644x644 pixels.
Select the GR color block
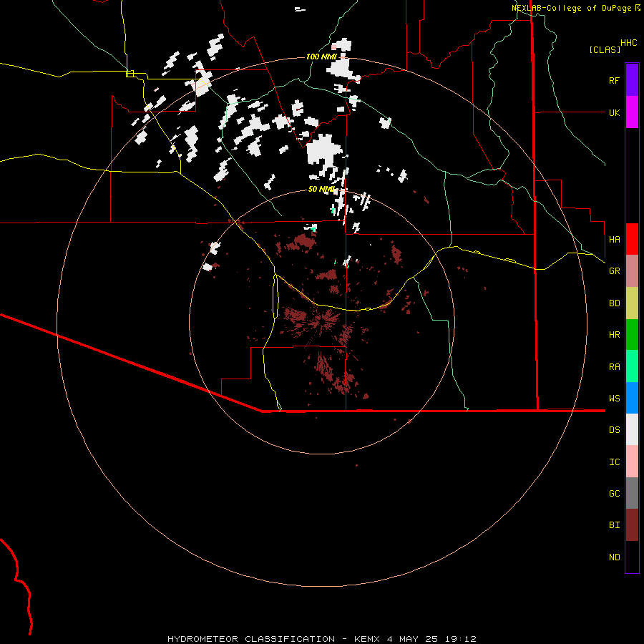[632, 270]
